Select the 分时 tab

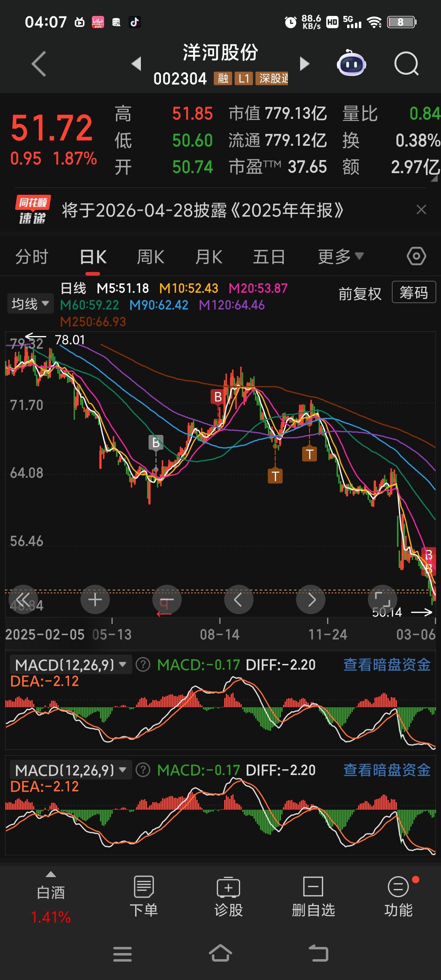tap(32, 257)
